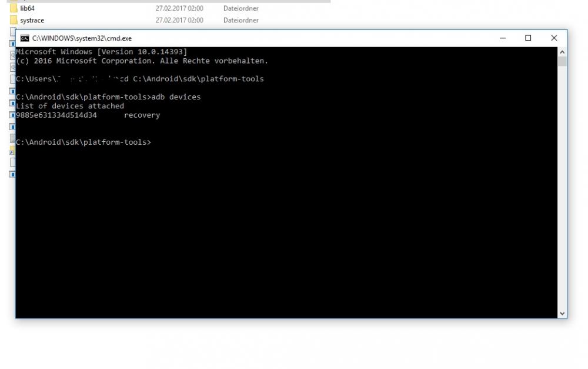Click the systrace folder icon

tap(14, 20)
